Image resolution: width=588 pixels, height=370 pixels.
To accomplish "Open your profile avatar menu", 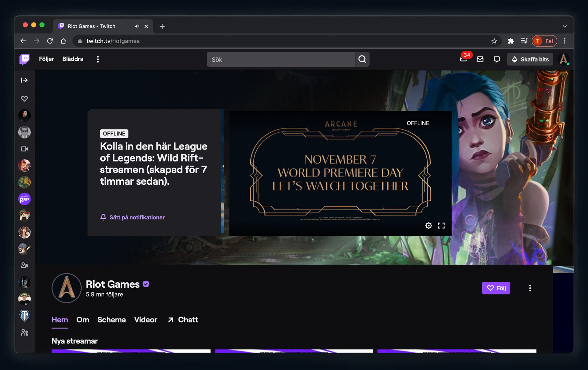I will (564, 59).
